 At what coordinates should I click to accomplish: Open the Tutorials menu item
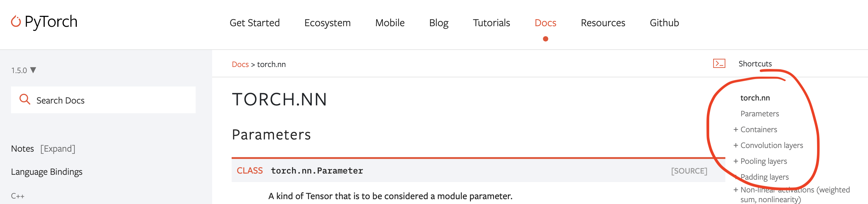click(491, 23)
